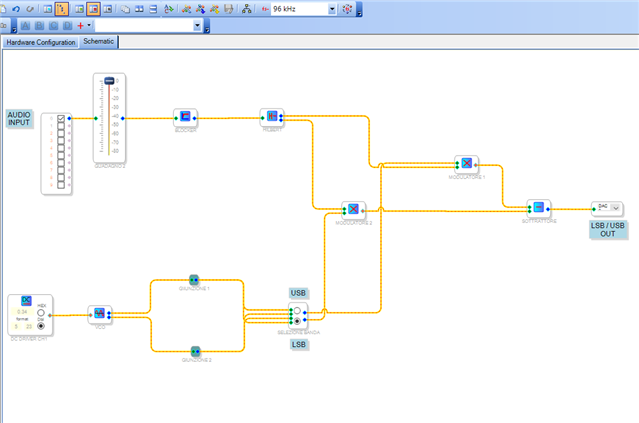Click the red-nucleus atom icon after sample rate
639x423 pixels.
pyautogui.click(x=347, y=9)
